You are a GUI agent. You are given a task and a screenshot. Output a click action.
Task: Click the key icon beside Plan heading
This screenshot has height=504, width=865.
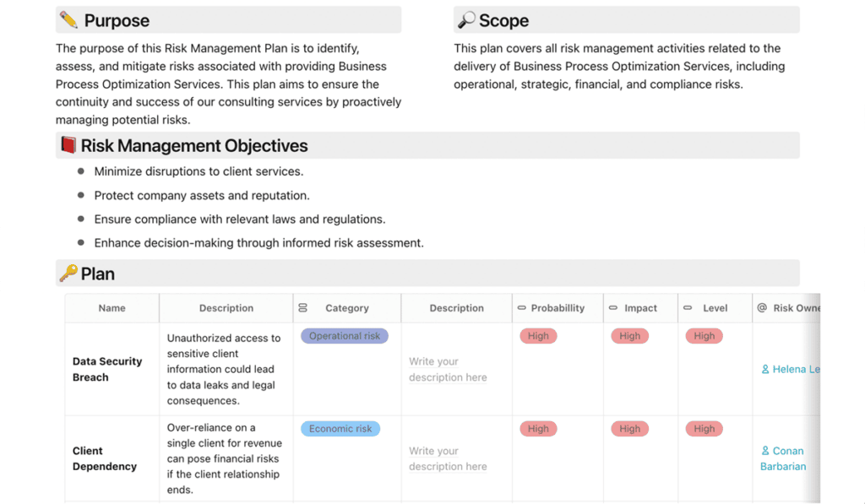click(68, 273)
